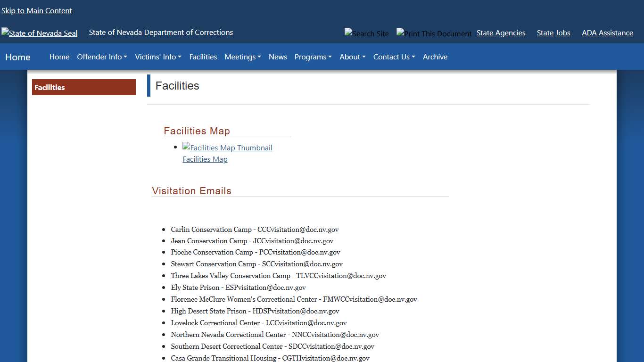The image size is (644, 362).
Task: Click Skip to Main Content
Action: [37, 10]
